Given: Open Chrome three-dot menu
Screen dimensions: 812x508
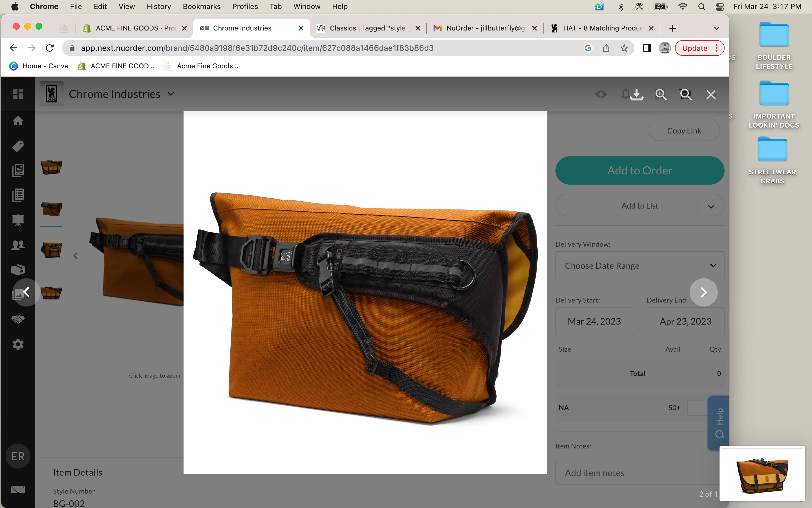Looking at the screenshot, I should pos(717,48).
